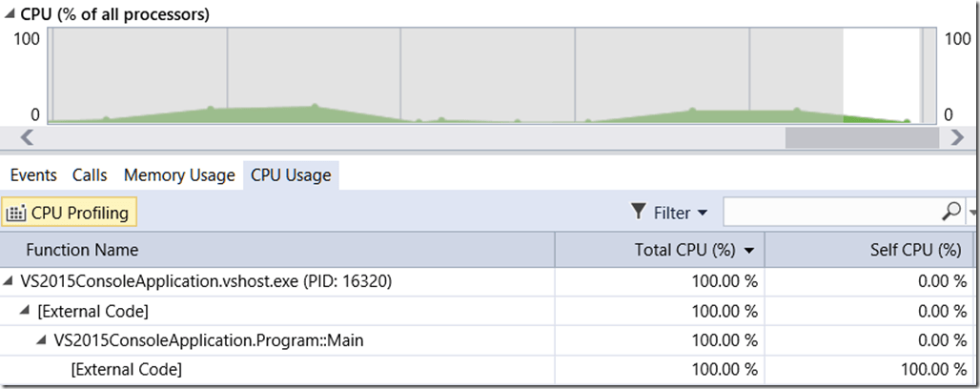Open the Memory Usage tab
This screenshot has height=389, width=980.
click(x=178, y=175)
